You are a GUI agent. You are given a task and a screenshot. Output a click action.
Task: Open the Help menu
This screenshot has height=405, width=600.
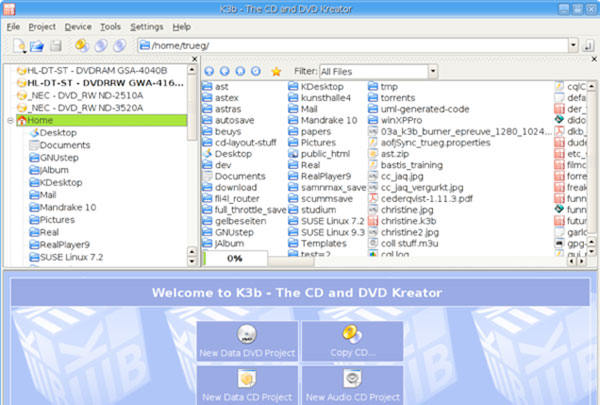point(181,27)
